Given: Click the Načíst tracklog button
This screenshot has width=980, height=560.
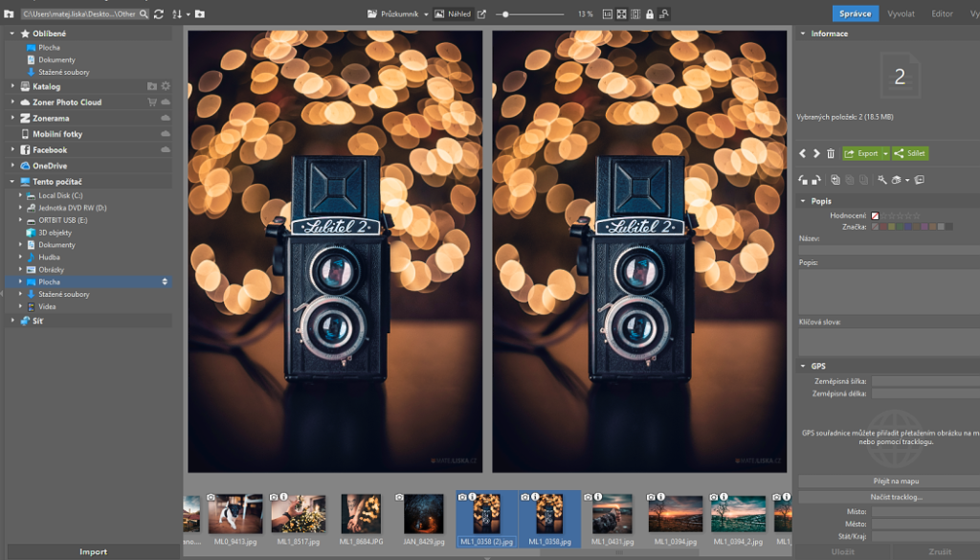Looking at the screenshot, I should [896, 497].
